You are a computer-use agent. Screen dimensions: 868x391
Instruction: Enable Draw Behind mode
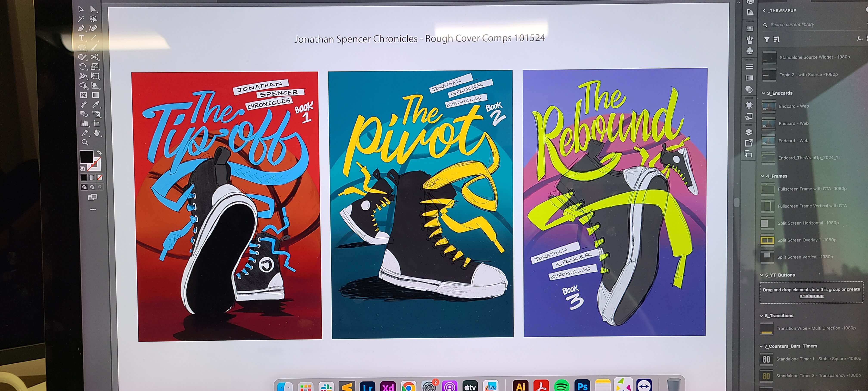92,187
